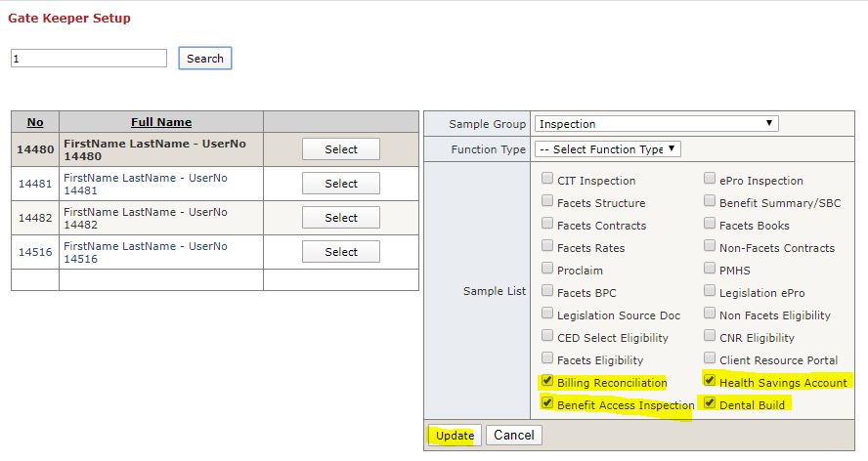
Task: Sort table by No column header
Action: click(x=35, y=122)
